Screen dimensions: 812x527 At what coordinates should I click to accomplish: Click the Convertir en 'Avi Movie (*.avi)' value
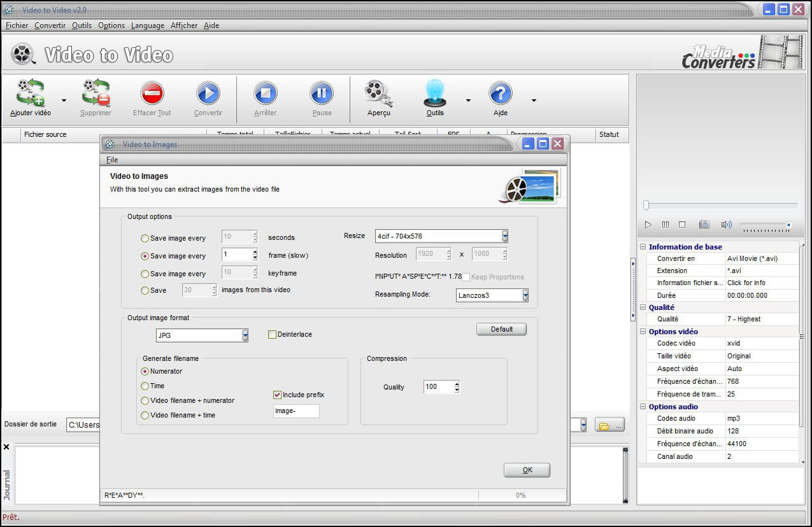tap(762, 258)
